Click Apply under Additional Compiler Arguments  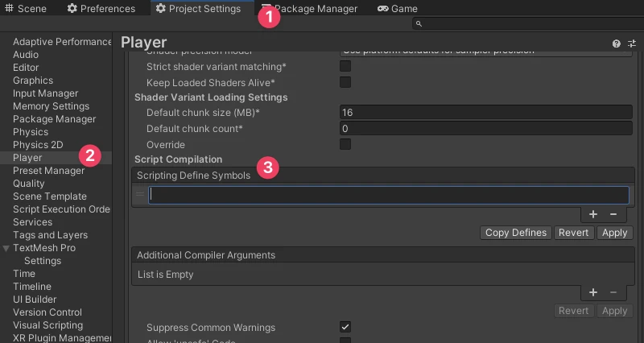tap(614, 311)
